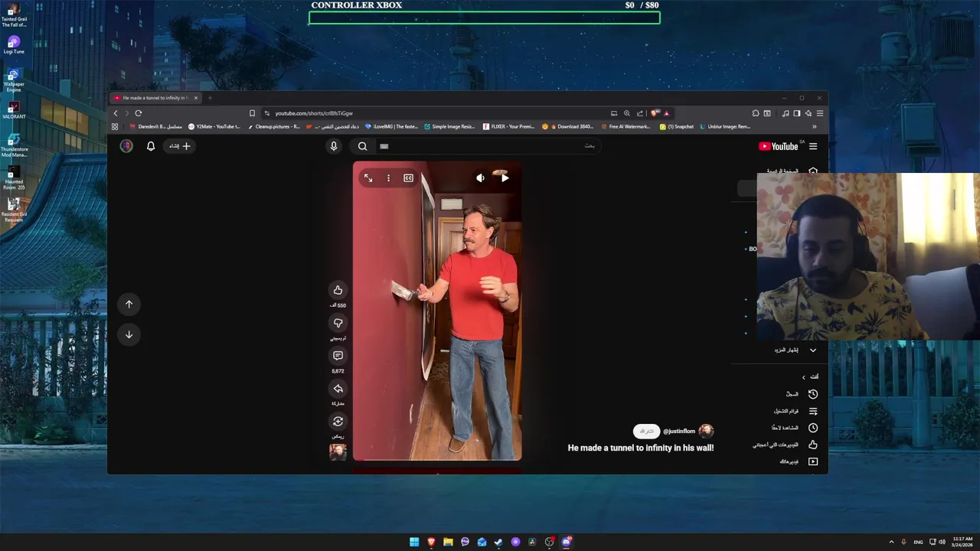
Task: Toggle the YouTube hamburger guide menu
Action: [813, 146]
